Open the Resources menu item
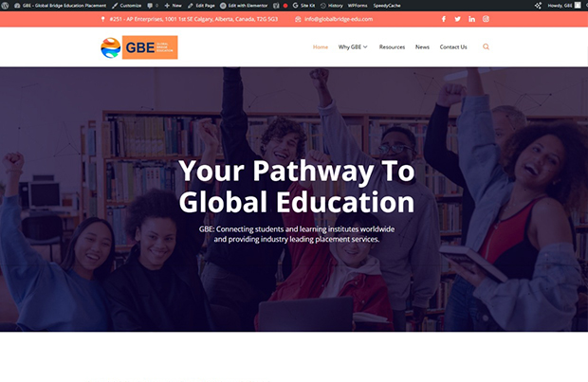 392,46
